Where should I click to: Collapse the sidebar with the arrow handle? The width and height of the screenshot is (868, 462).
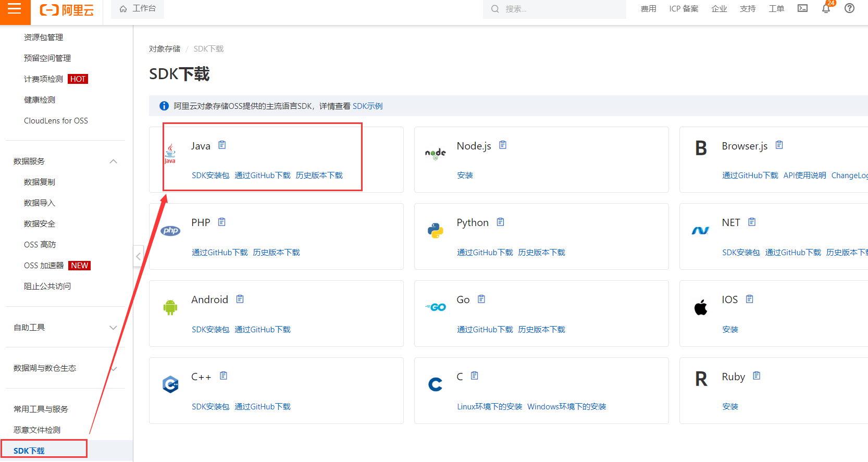point(138,256)
